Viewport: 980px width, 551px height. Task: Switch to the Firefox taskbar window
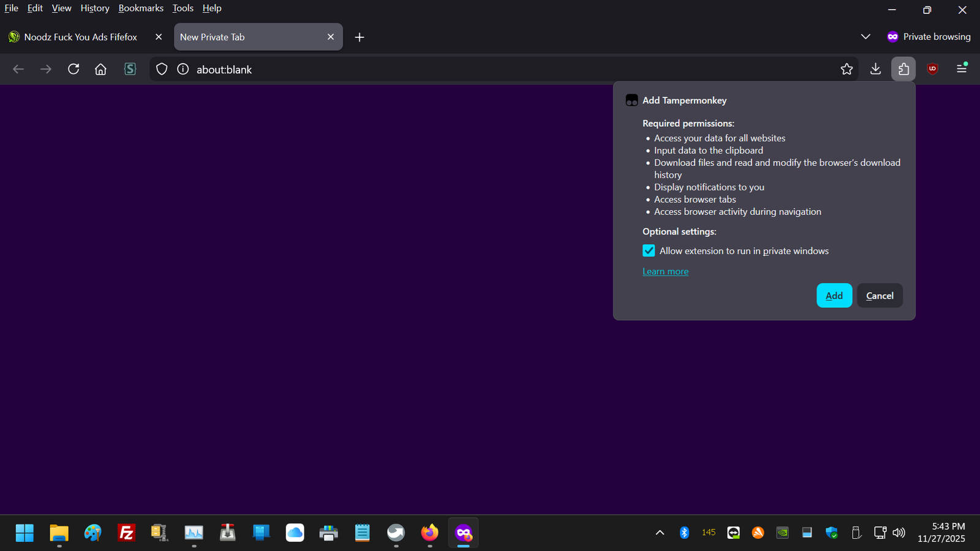429,533
